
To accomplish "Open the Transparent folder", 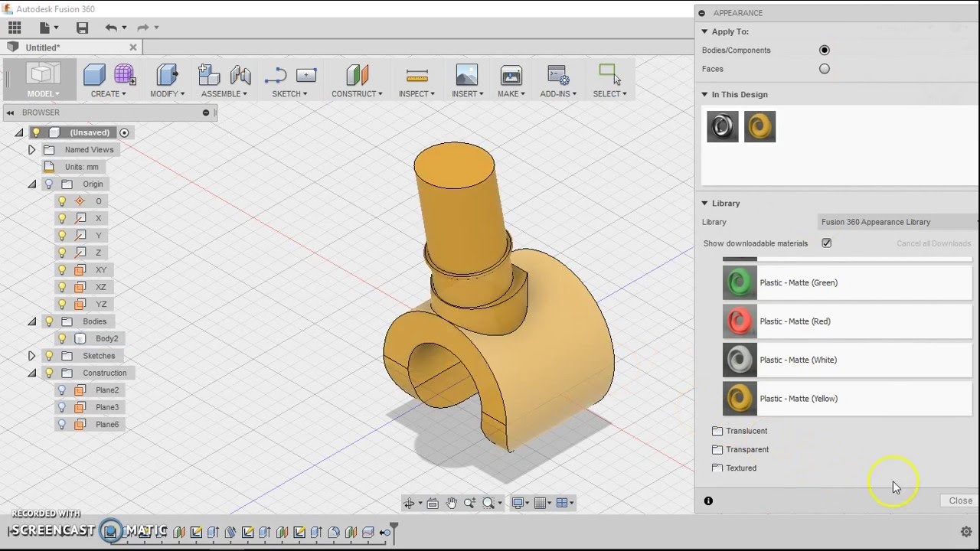I will (740, 449).
